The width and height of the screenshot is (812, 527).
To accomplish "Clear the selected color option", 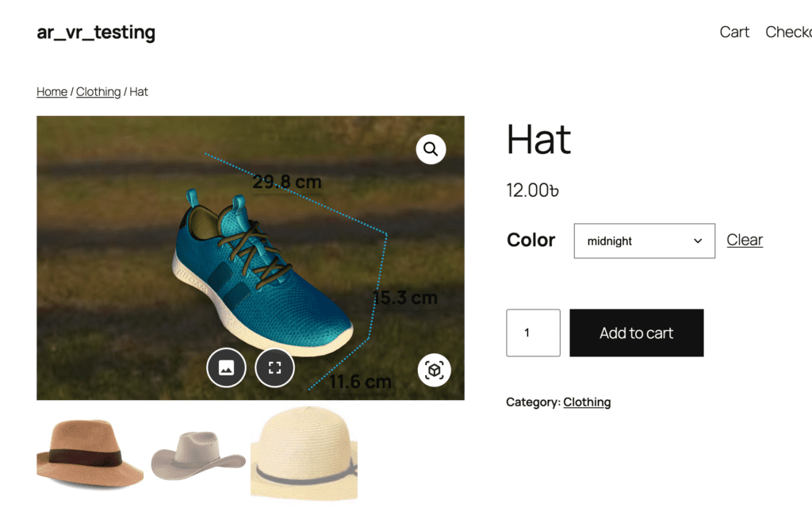I will [744, 240].
